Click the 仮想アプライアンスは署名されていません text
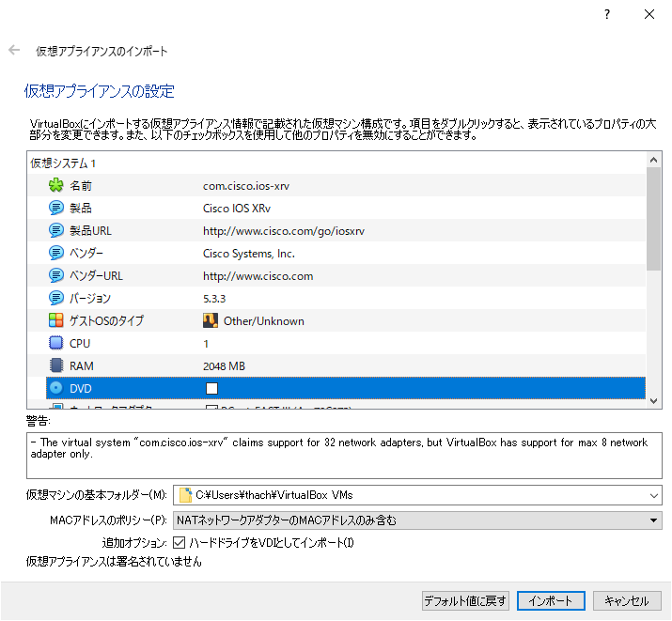This screenshot has height=621, width=672. 114,562
